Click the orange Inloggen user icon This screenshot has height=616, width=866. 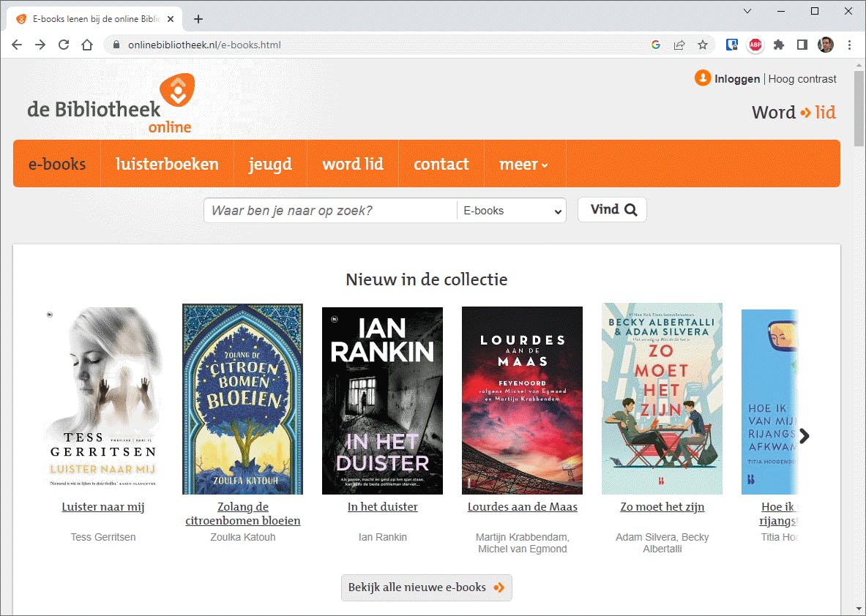pos(703,78)
